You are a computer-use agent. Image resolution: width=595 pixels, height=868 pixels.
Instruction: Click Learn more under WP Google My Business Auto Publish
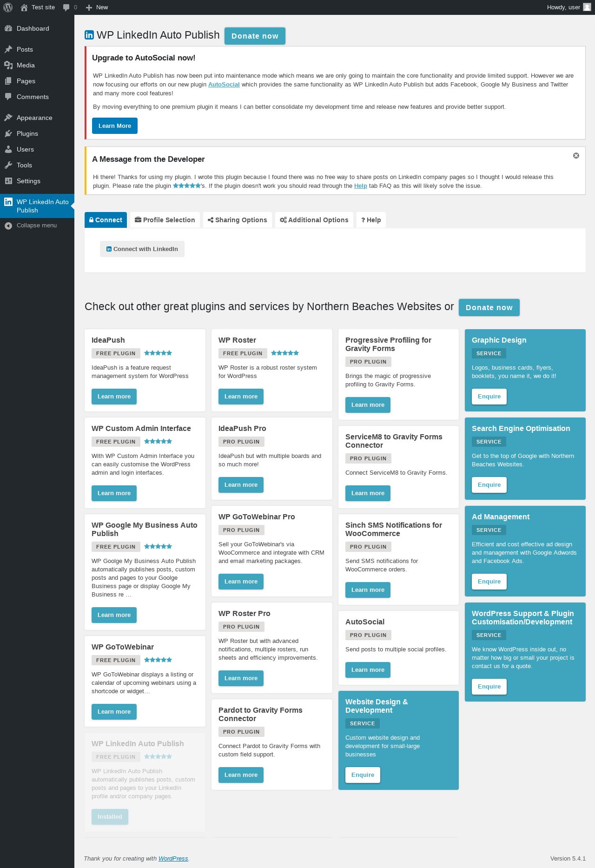114,615
